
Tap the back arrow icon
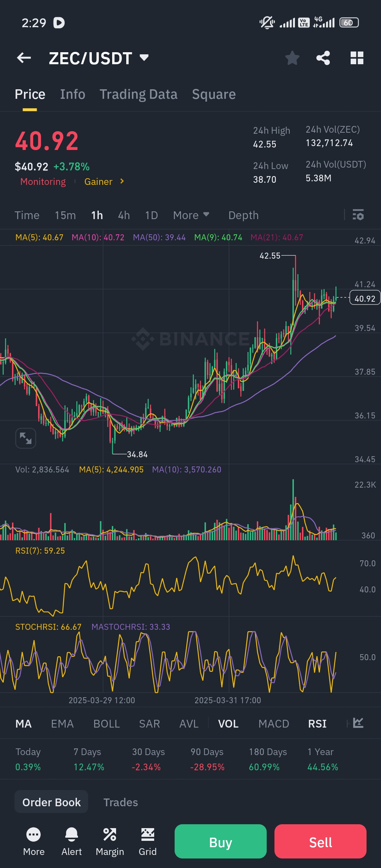tap(24, 58)
